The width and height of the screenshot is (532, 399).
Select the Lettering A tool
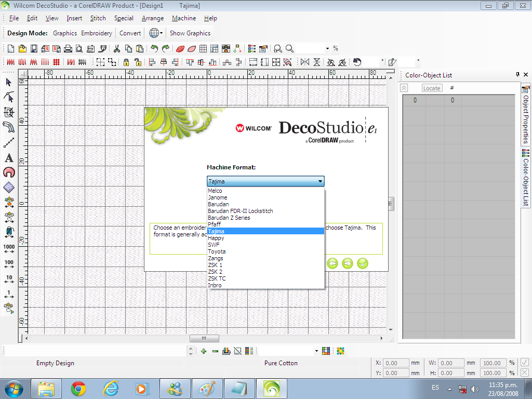pos(9,158)
